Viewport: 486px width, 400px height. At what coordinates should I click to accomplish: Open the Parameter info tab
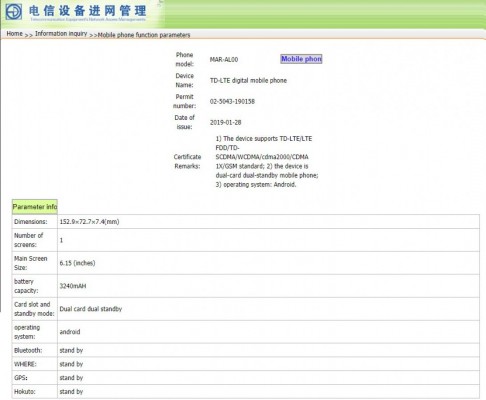click(35, 207)
